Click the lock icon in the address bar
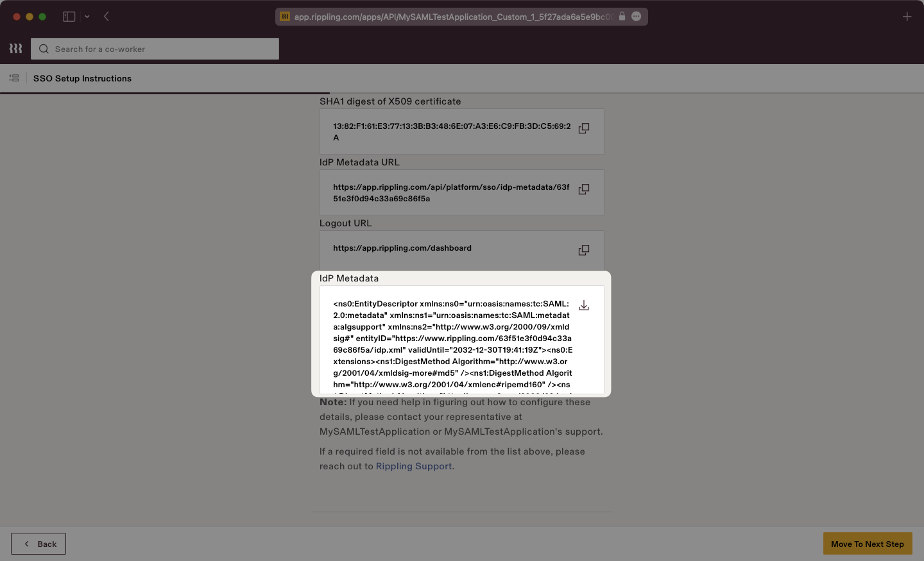 [x=621, y=17]
